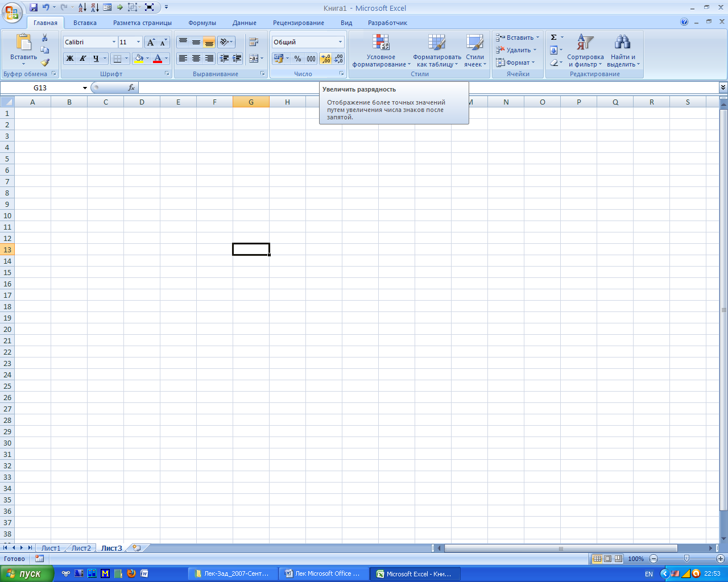This screenshot has height=582, width=728.
Task: Open the Условное форматирование menu
Action: click(381, 51)
